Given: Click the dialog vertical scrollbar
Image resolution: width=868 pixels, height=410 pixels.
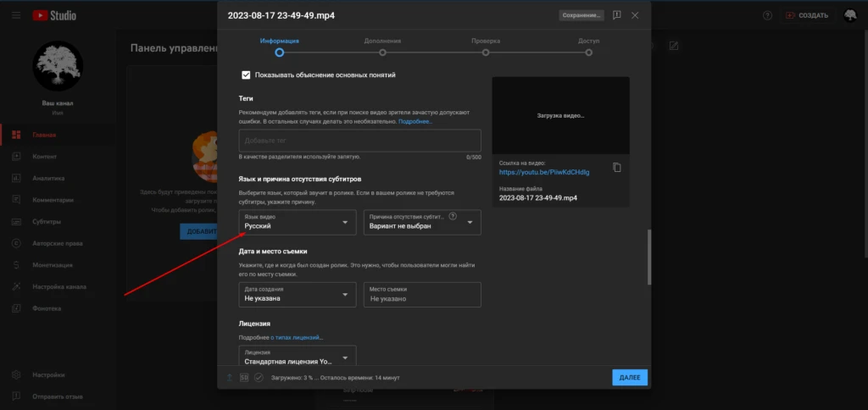Looking at the screenshot, I should (648, 257).
